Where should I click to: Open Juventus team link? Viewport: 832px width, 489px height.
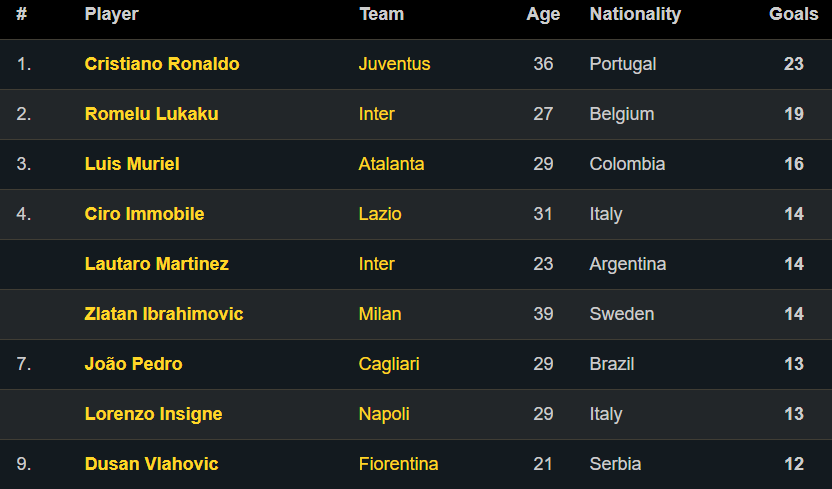pos(394,64)
